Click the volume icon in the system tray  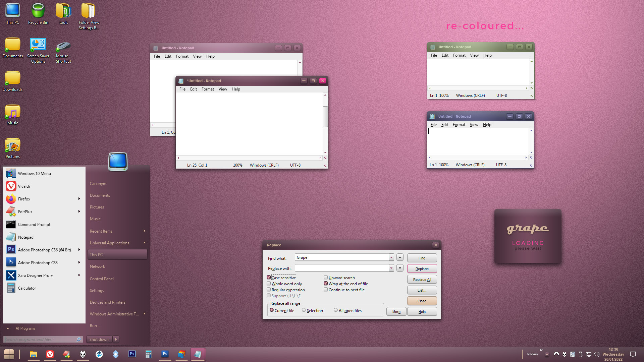(x=596, y=354)
